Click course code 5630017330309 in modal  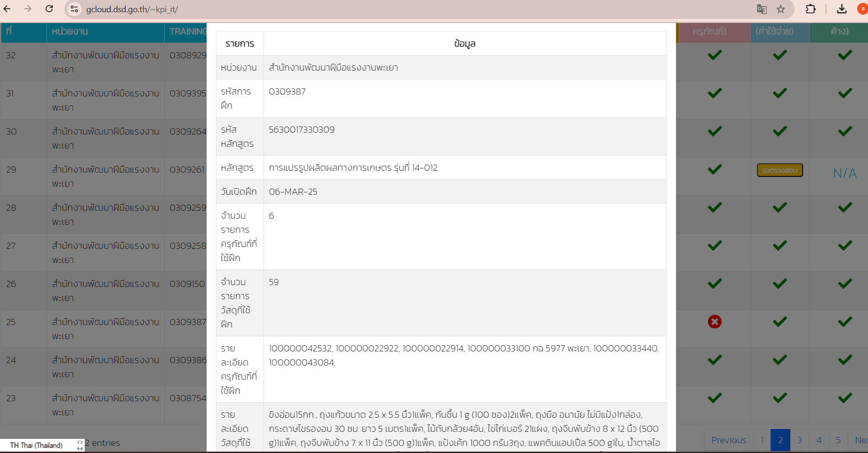302,130
